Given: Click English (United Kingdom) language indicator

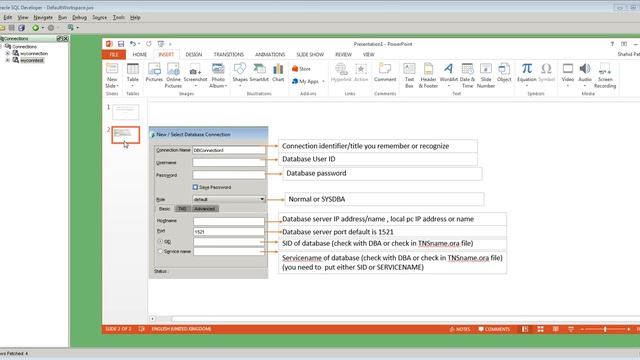Looking at the screenshot, I should click(x=181, y=329).
